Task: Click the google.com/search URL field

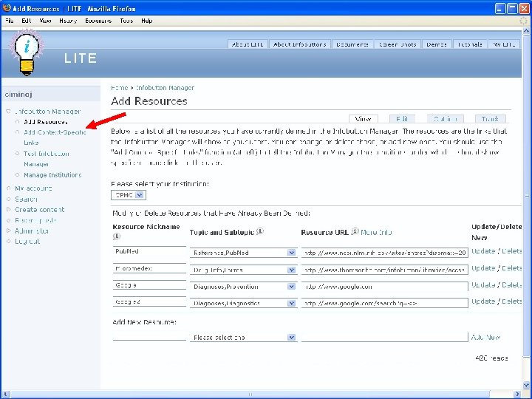Action: pyautogui.click(x=385, y=304)
